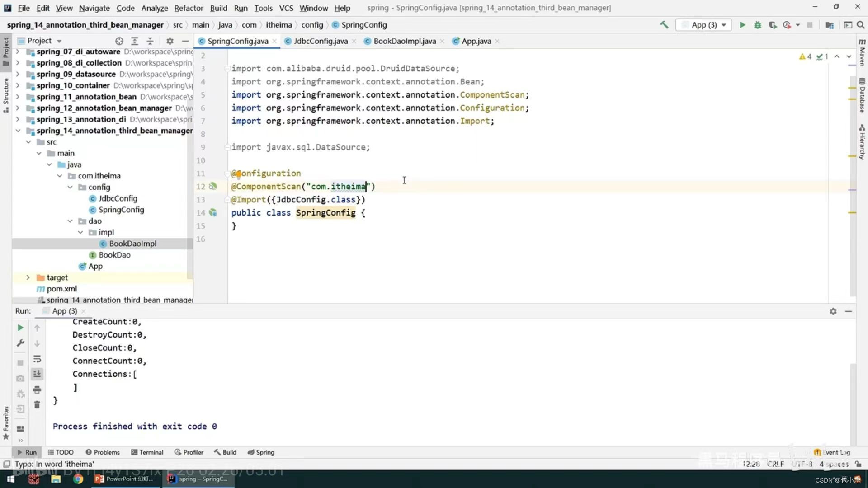Viewport: 868px width, 488px height.
Task: Run App (3) with green play button
Action: coord(742,25)
